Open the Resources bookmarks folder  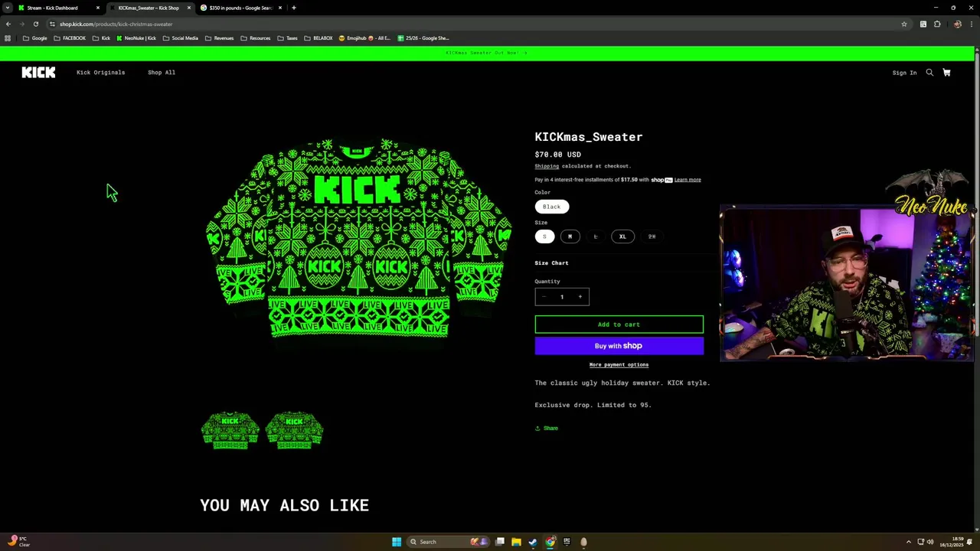tap(256, 38)
